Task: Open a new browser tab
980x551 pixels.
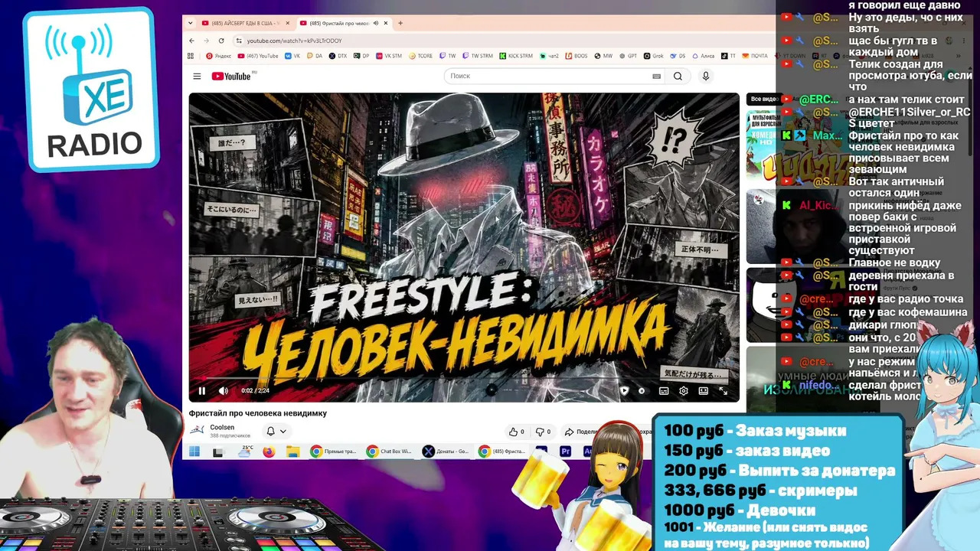Action: 400,23
